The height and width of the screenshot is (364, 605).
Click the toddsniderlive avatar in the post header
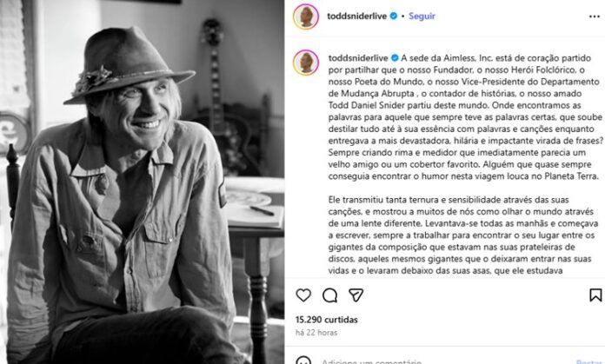(306, 17)
